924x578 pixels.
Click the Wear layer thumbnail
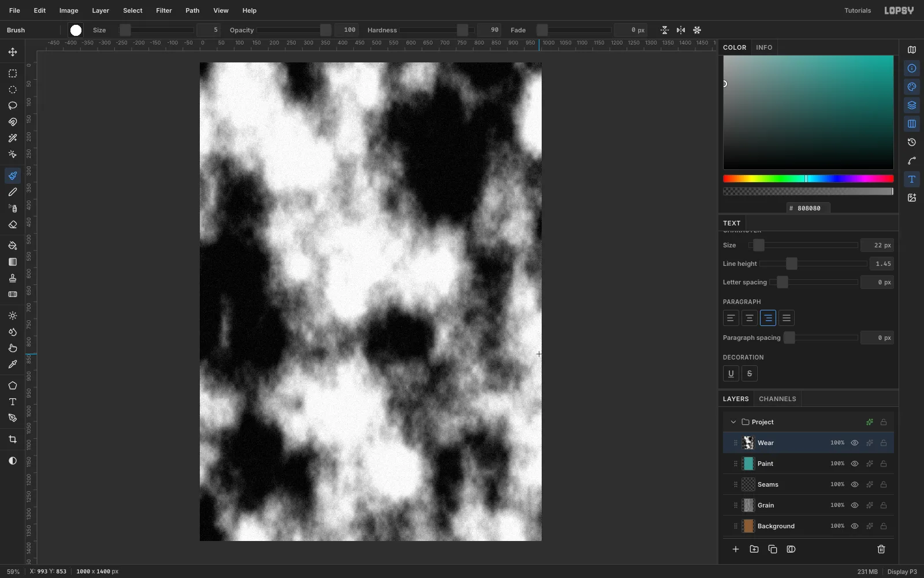(748, 443)
